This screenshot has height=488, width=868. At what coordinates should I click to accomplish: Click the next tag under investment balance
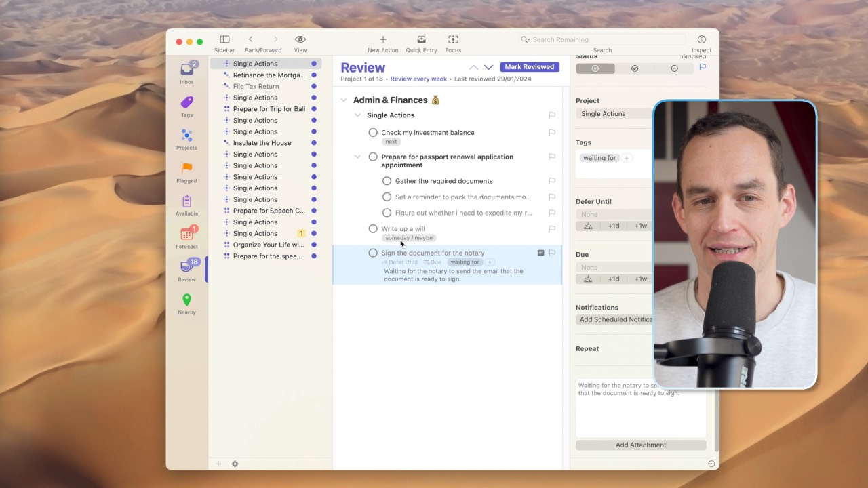tap(391, 142)
